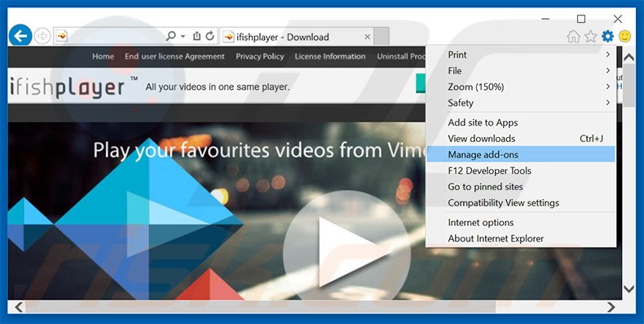Open the address bar dropdown arrow
Image resolution: width=644 pixels, height=324 pixels.
tap(183, 37)
